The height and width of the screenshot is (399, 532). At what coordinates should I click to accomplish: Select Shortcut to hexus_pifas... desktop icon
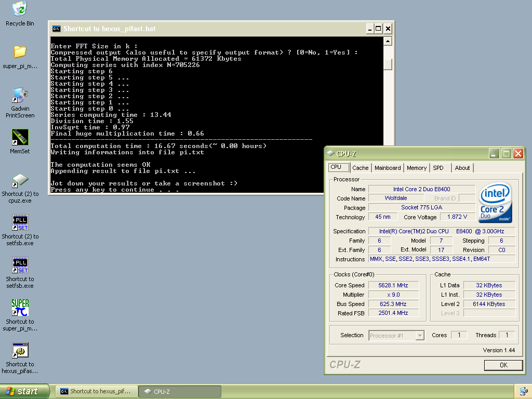(x=20, y=358)
